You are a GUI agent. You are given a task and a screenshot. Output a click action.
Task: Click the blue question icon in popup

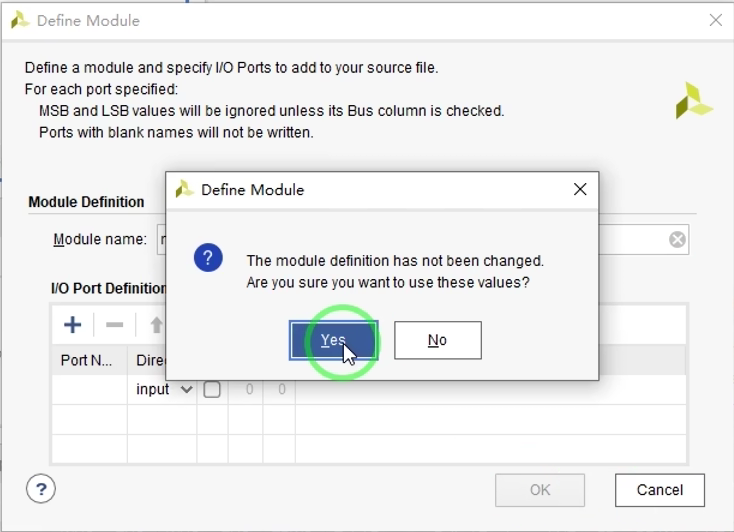pos(208,258)
